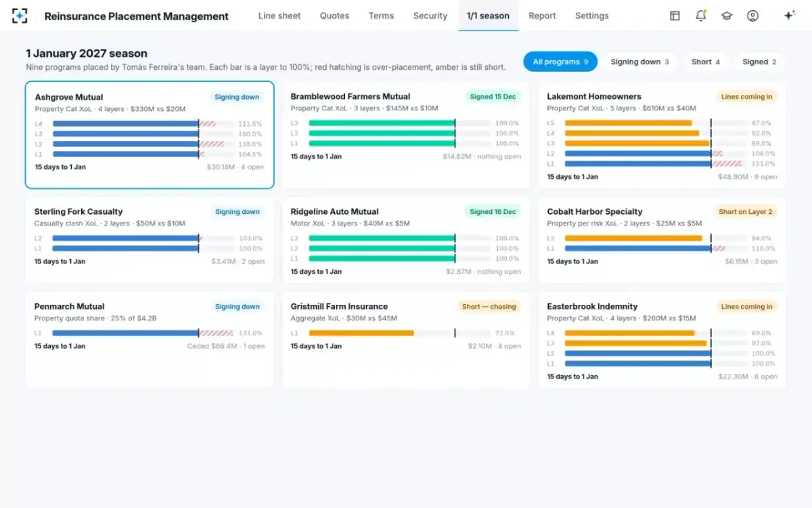Click the app logo icon
Image resolution: width=812 pixels, height=508 pixels.
pos(20,16)
